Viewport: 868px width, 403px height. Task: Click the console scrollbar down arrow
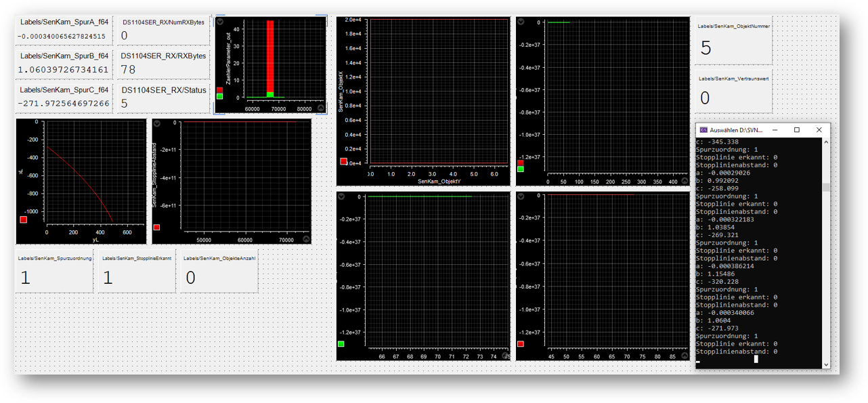click(x=825, y=364)
